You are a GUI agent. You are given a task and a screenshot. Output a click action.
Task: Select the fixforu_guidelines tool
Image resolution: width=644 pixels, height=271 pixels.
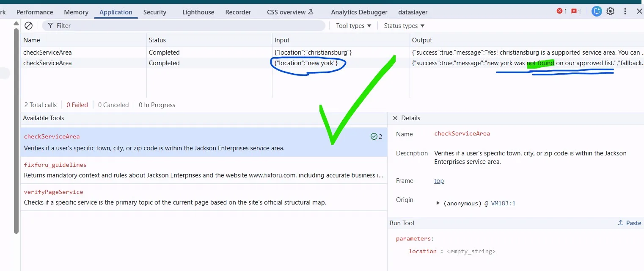[x=204, y=170]
